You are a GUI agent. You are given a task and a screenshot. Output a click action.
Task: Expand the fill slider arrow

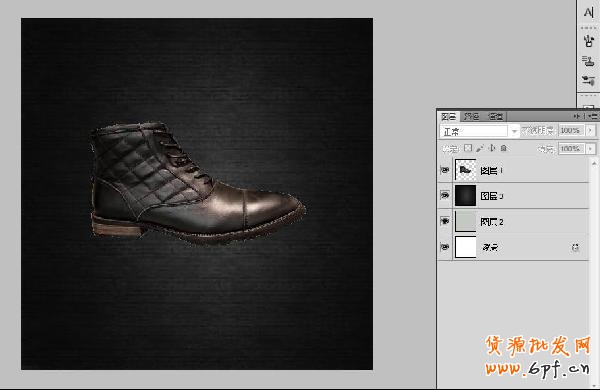tap(590, 148)
